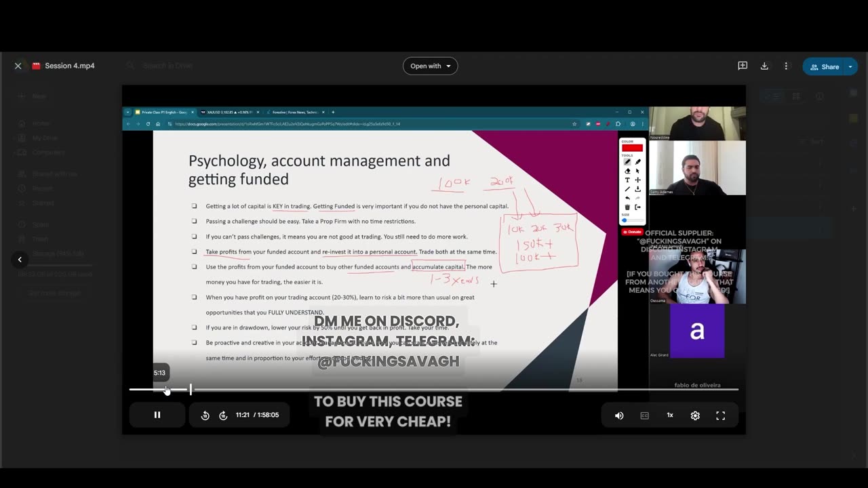Viewport: 868px width, 488px height.
Task: Enter fullscreen mode
Action: pyautogui.click(x=721, y=415)
